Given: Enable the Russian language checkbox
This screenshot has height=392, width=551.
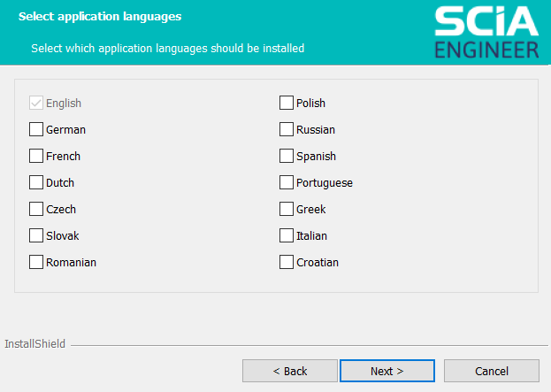Looking at the screenshot, I should pyautogui.click(x=287, y=129).
